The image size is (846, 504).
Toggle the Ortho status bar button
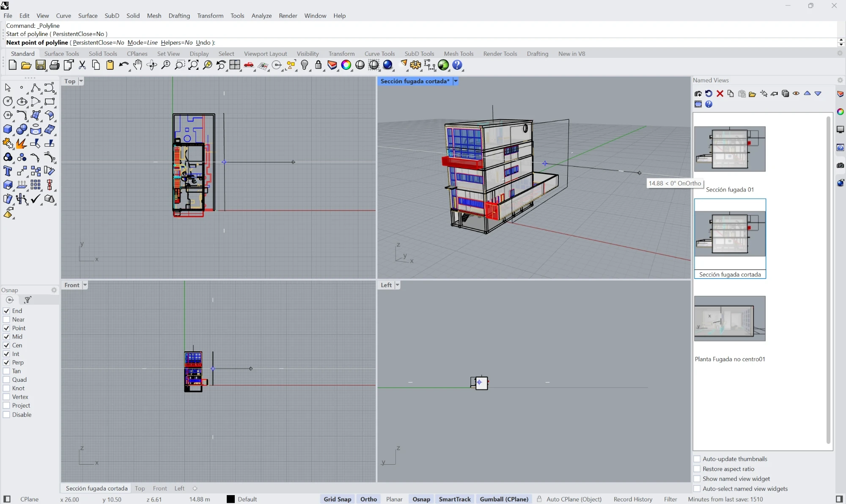(x=368, y=499)
